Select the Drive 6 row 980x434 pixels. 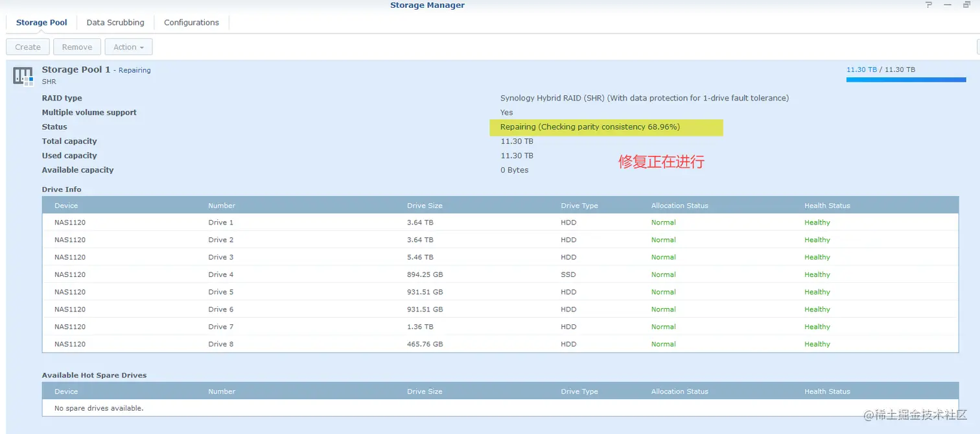pos(500,309)
